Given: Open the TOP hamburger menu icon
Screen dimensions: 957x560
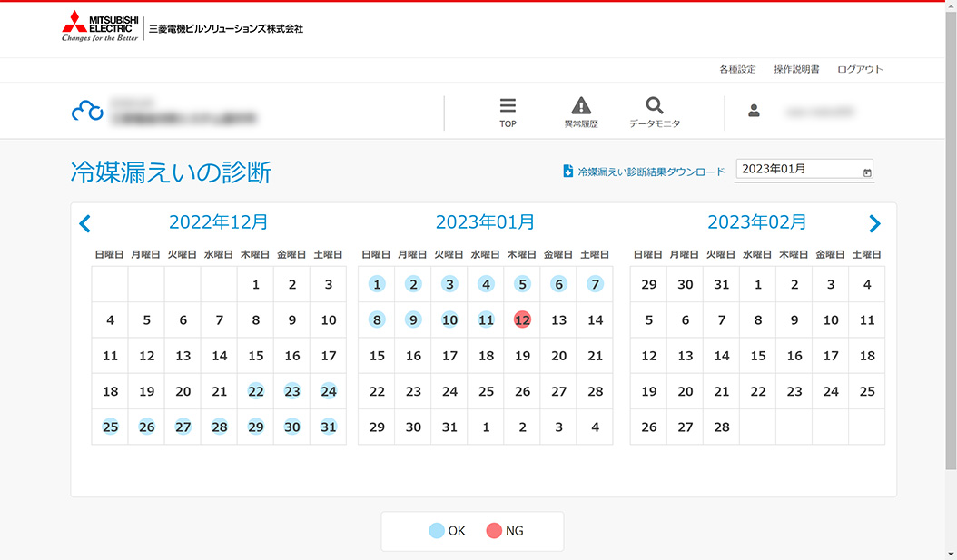Looking at the screenshot, I should coord(508,106).
